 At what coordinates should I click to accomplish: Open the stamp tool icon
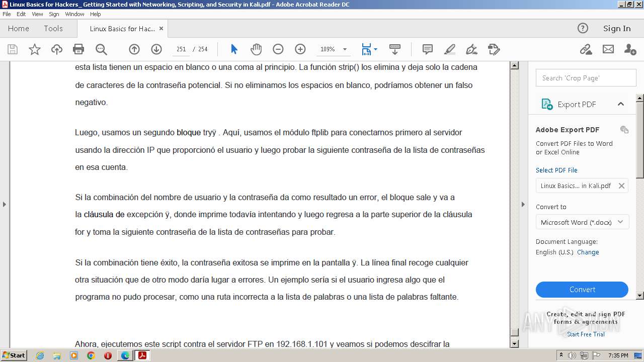494,49
